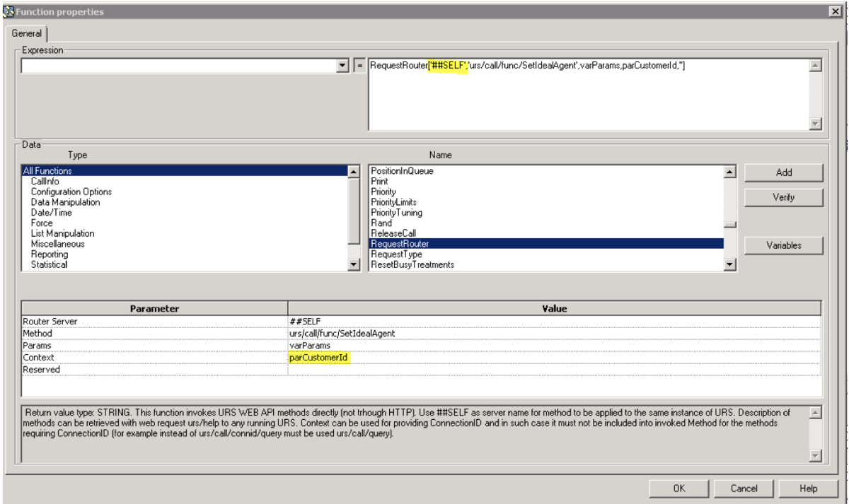Click the empty Reserved value cell
The width and height of the screenshot is (849, 504).
pos(554,370)
